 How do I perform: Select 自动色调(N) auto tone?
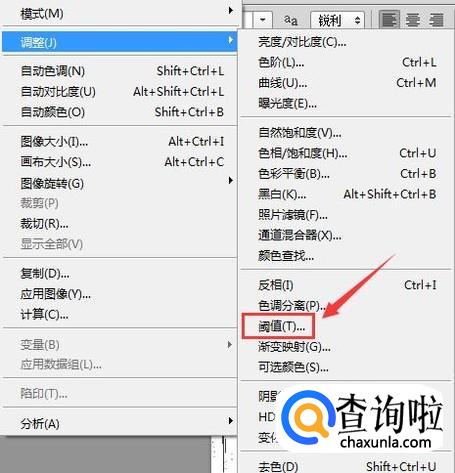point(120,71)
